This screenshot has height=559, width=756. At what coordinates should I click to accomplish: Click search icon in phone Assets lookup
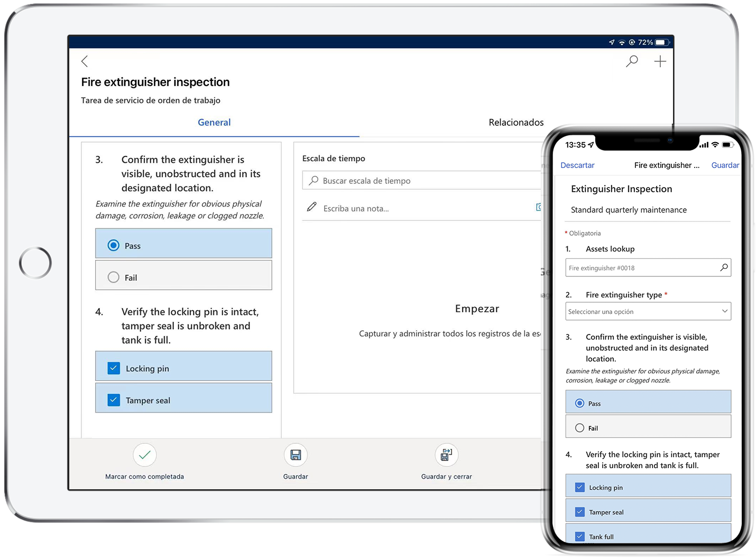[x=724, y=267]
